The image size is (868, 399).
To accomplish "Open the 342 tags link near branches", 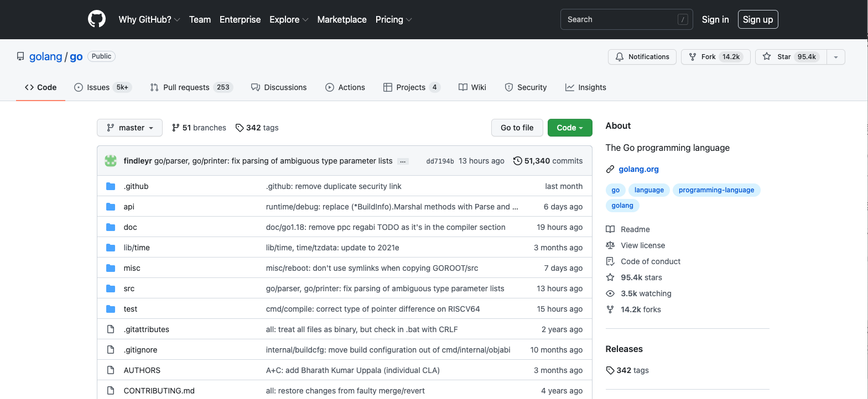I will 257,128.
